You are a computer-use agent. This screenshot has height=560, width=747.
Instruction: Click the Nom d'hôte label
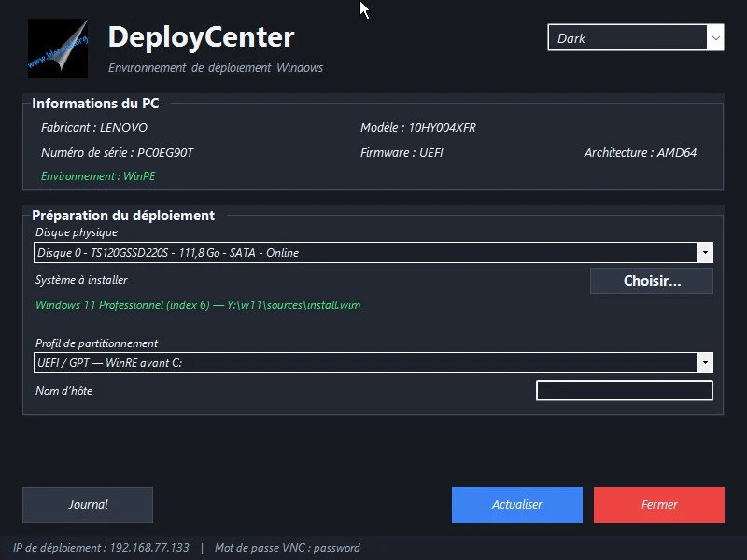pos(63,391)
